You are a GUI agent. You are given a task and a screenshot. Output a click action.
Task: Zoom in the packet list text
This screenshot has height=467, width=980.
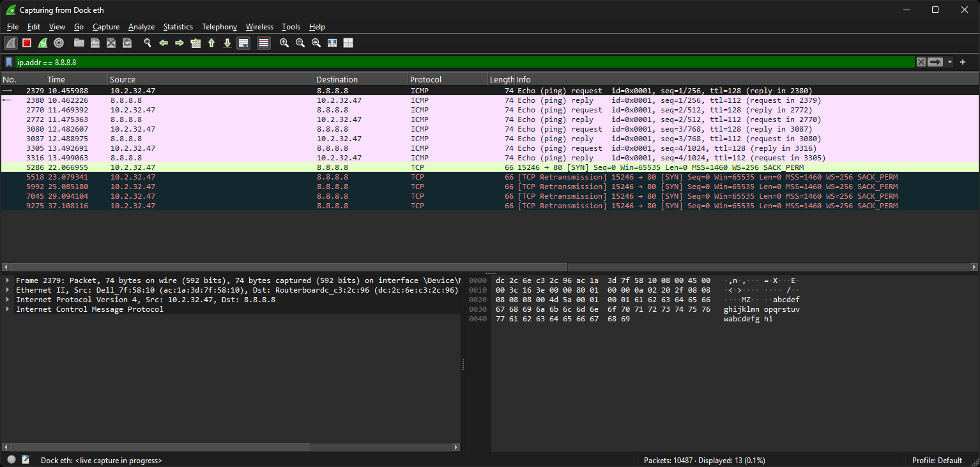(284, 43)
